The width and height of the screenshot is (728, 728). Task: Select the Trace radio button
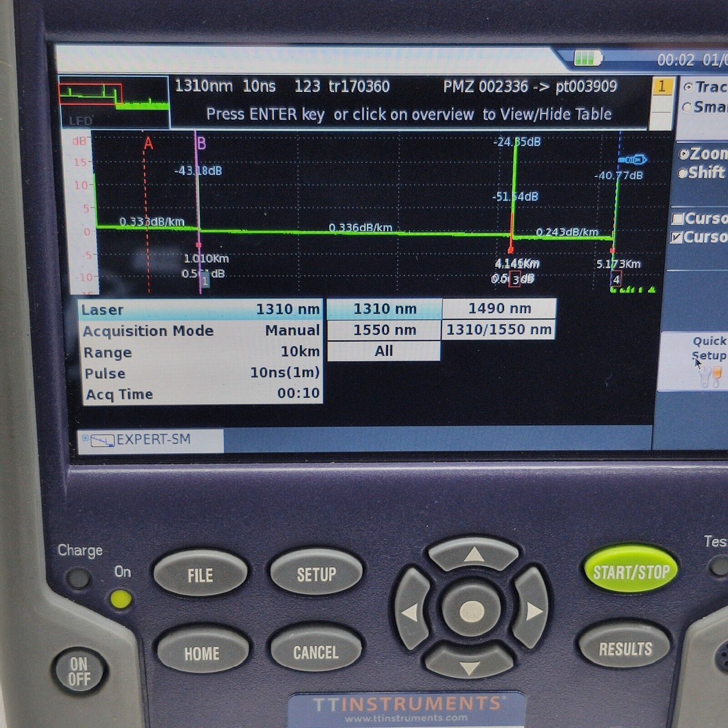(x=688, y=87)
